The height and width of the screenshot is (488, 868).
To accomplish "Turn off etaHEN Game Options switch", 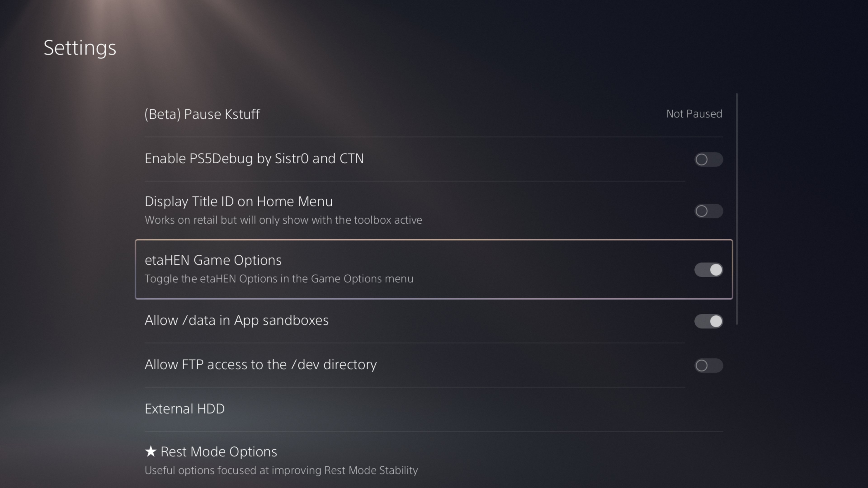I will 708,270.
